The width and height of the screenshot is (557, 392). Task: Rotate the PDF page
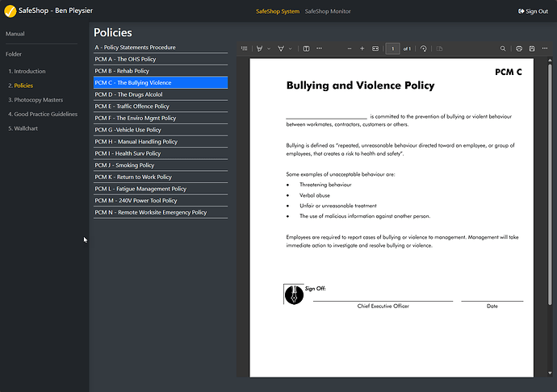[x=424, y=48]
